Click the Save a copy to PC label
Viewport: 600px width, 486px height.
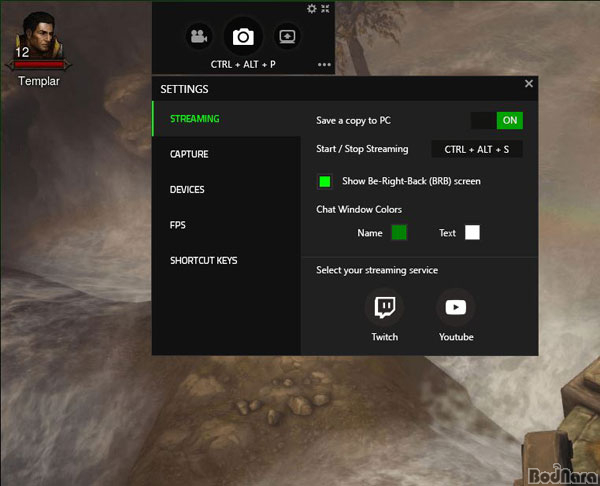(353, 121)
